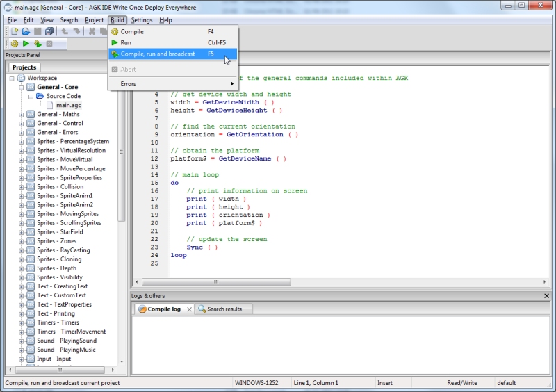556x392 pixels.
Task: Switch to the Search results tab
Action: (x=224, y=309)
